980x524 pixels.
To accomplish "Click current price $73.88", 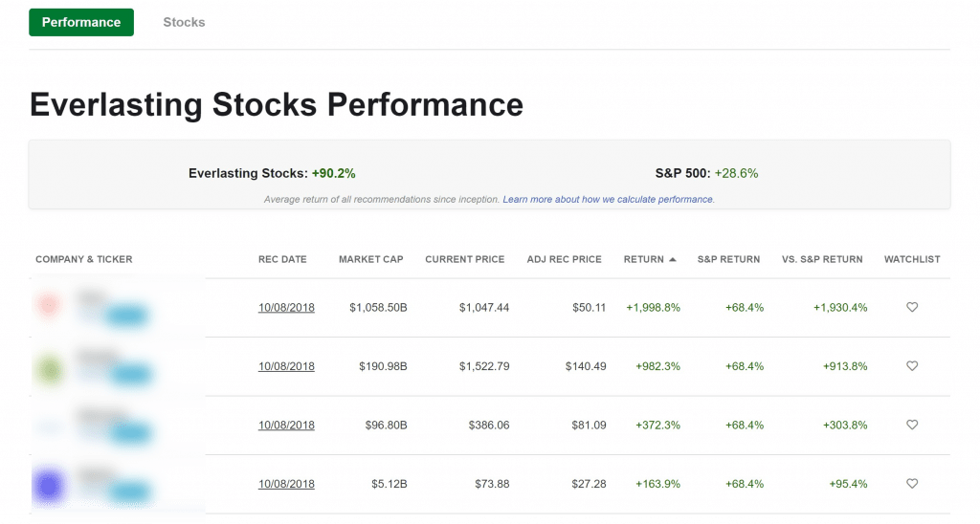I will (x=492, y=484).
